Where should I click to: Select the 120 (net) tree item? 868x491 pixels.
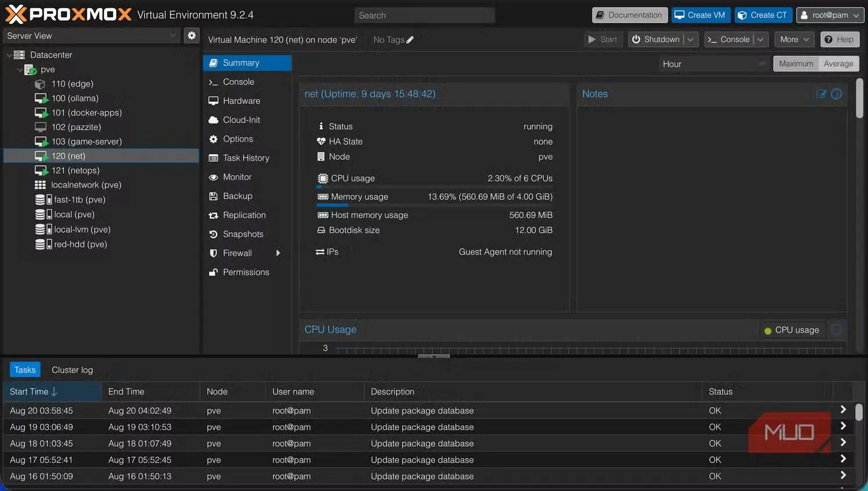102,156
